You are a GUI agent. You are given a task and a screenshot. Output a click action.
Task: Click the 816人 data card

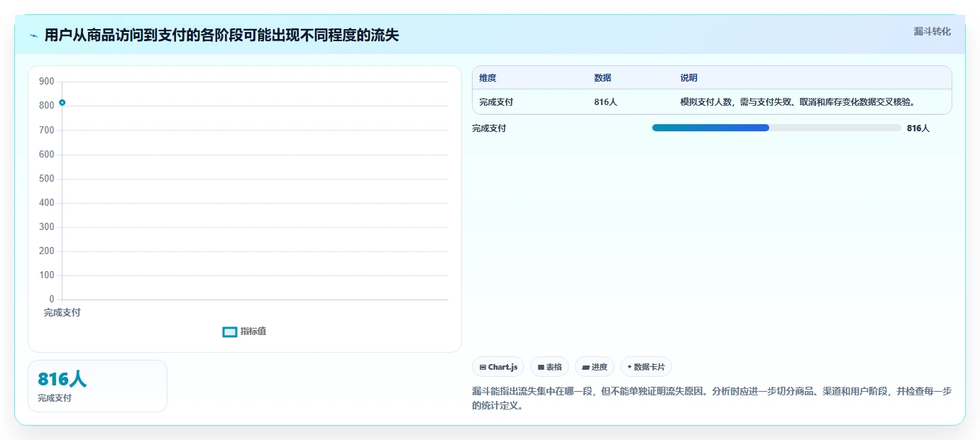click(97, 386)
